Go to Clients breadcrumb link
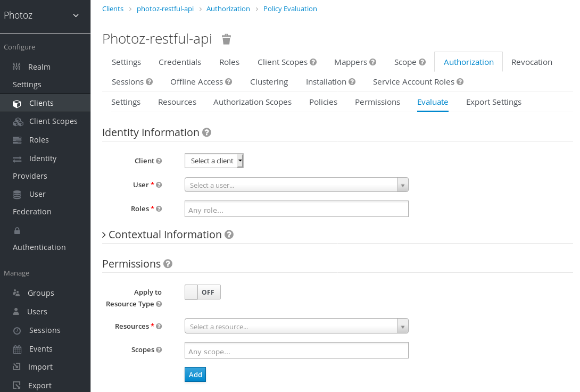This screenshot has width=580, height=392. [113, 9]
